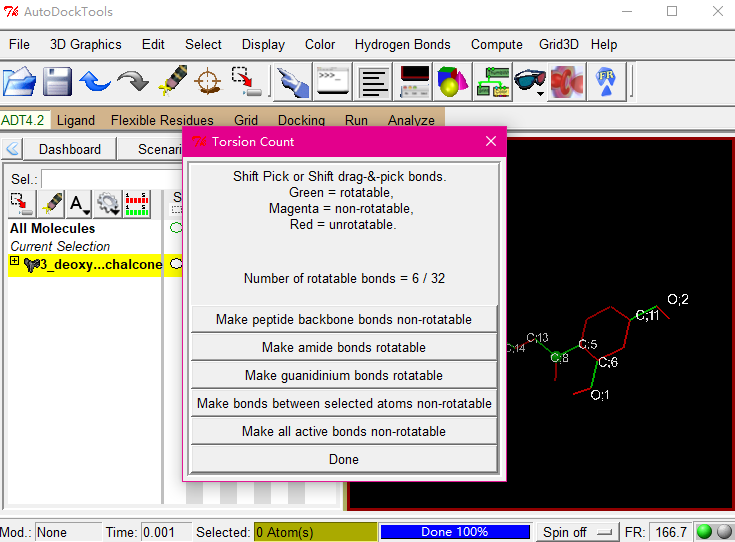
Task: Open the gear settings dropdown in dashboard
Action: (x=108, y=204)
